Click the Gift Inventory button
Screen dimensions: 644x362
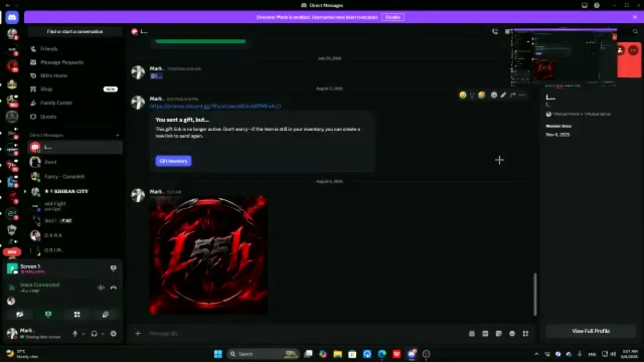pyautogui.click(x=174, y=161)
